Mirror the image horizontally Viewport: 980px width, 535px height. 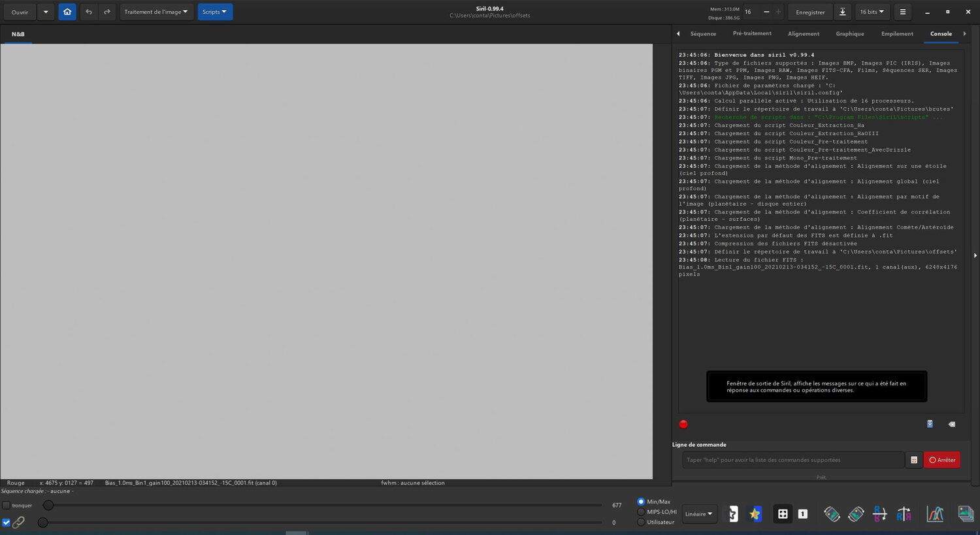click(x=904, y=514)
